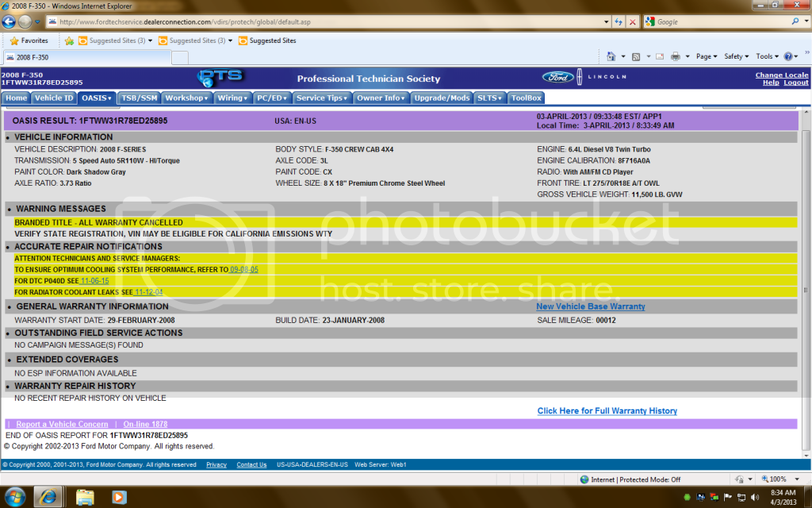Open the Tools menu dropdown
Screen dimensions: 812x508
767,56
